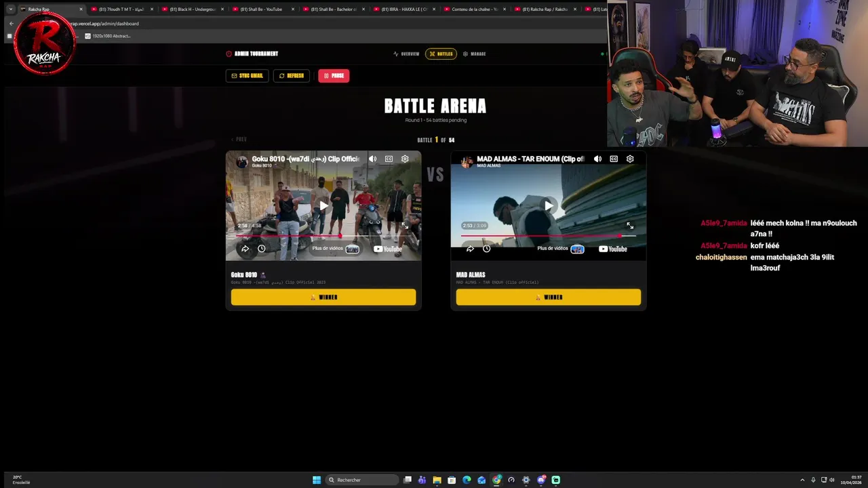Share the Goku 8010 video
The height and width of the screenshot is (488, 868).
point(245,249)
